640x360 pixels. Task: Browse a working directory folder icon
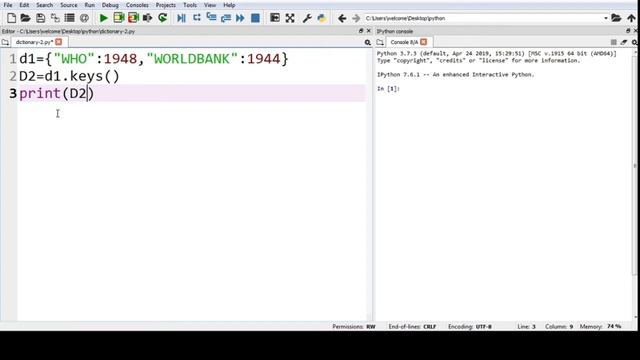616,18
